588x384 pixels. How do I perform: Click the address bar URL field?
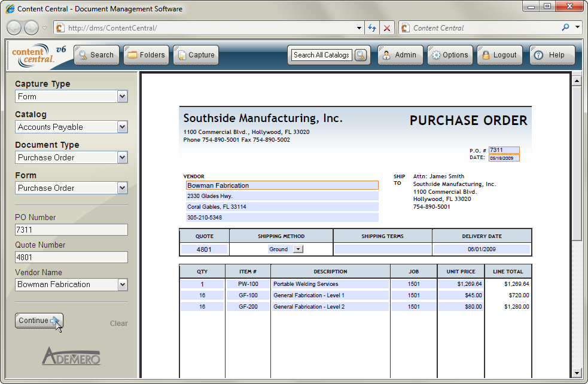(x=210, y=28)
